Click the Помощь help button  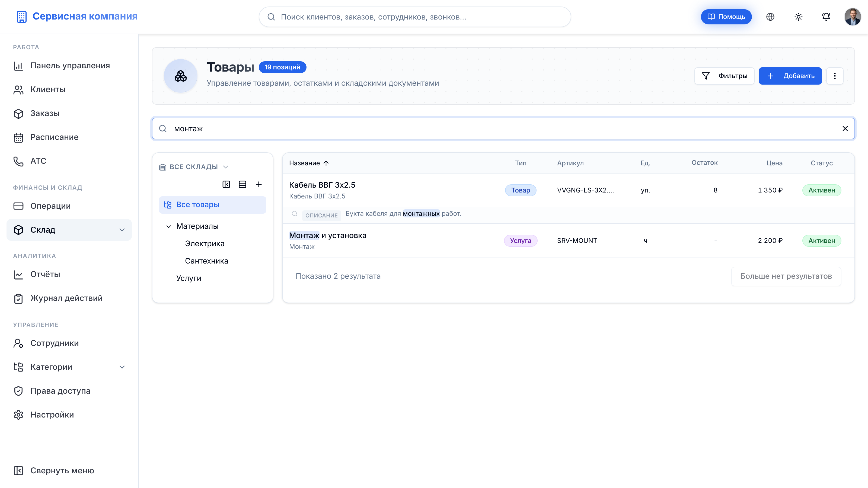click(726, 17)
